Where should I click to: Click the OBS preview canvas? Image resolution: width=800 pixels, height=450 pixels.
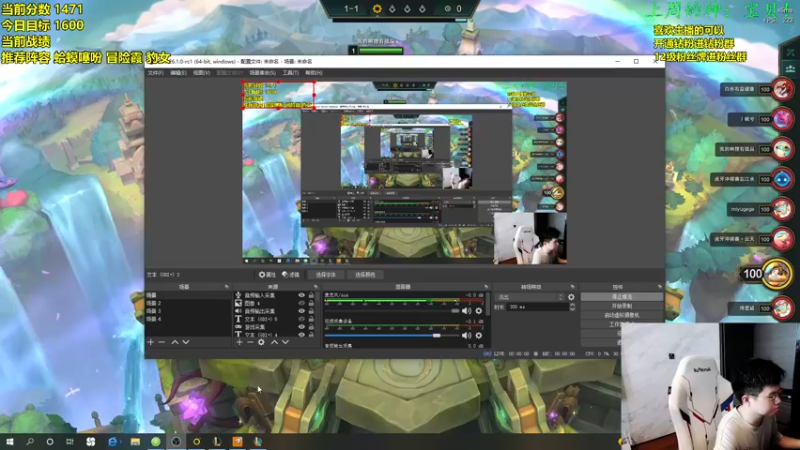(404, 172)
